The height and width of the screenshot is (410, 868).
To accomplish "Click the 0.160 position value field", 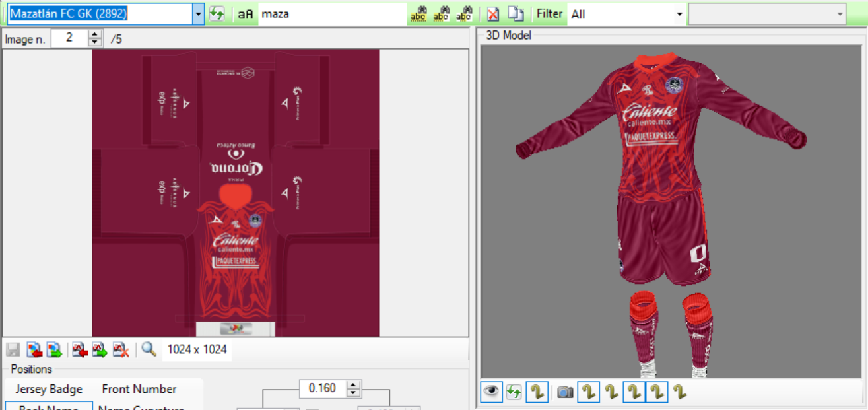I will point(323,388).
